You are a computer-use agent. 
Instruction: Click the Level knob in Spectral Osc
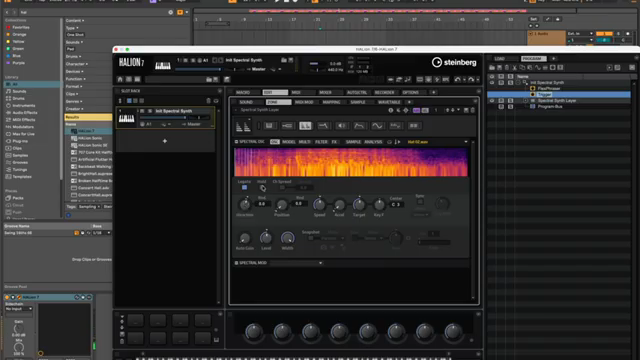[x=266, y=238]
